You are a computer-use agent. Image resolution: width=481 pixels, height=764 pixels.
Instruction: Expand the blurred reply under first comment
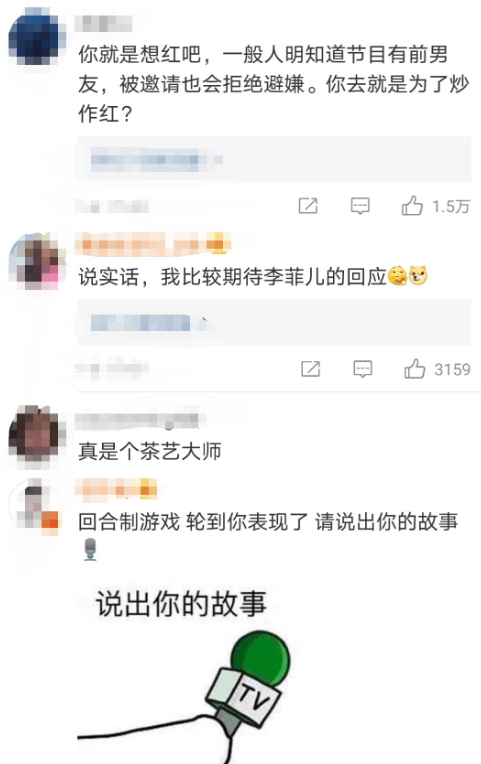click(x=274, y=159)
